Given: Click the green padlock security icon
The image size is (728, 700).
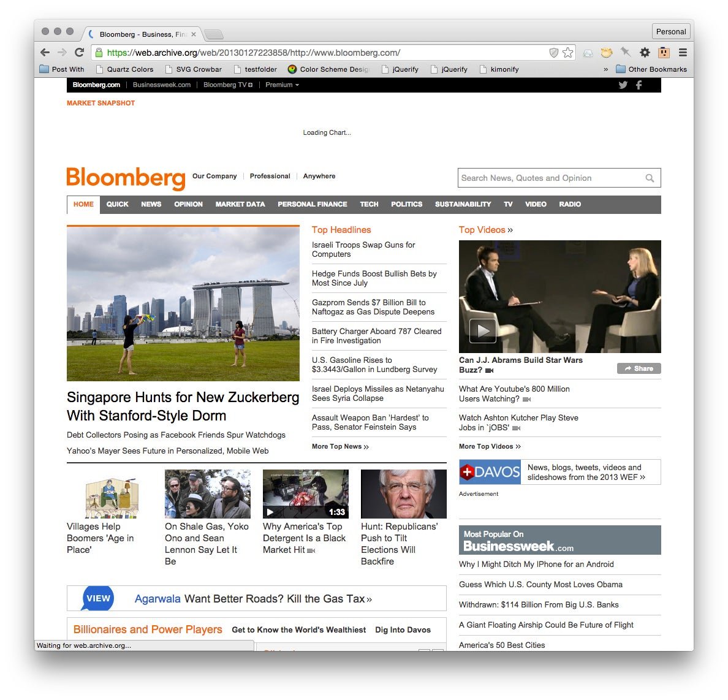Looking at the screenshot, I should pos(99,53).
